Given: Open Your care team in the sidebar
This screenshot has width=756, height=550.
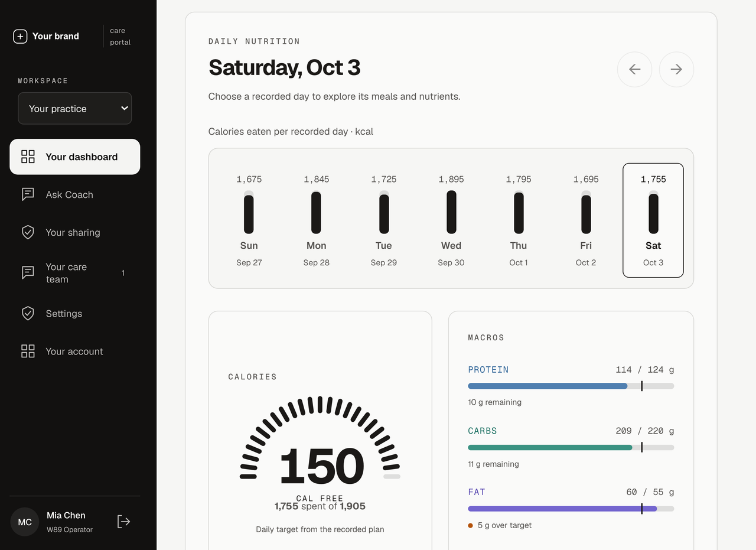Looking at the screenshot, I should pos(75,272).
